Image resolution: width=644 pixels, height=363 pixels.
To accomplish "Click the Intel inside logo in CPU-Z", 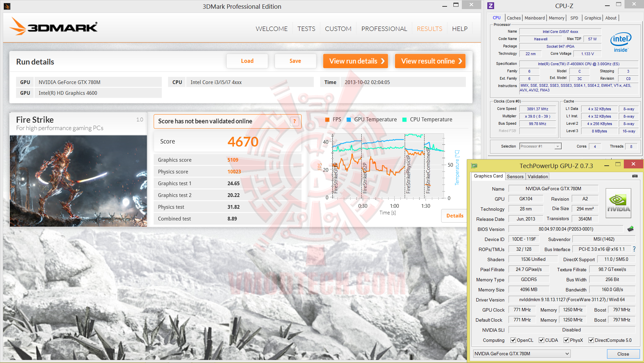I will click(x=621, y=42).
